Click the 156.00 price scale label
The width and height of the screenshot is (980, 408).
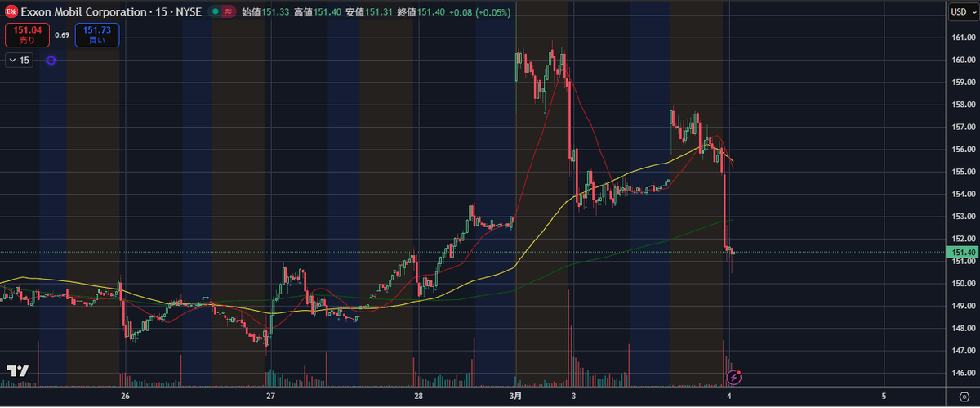pyautogui.click(x=962, y=150)
